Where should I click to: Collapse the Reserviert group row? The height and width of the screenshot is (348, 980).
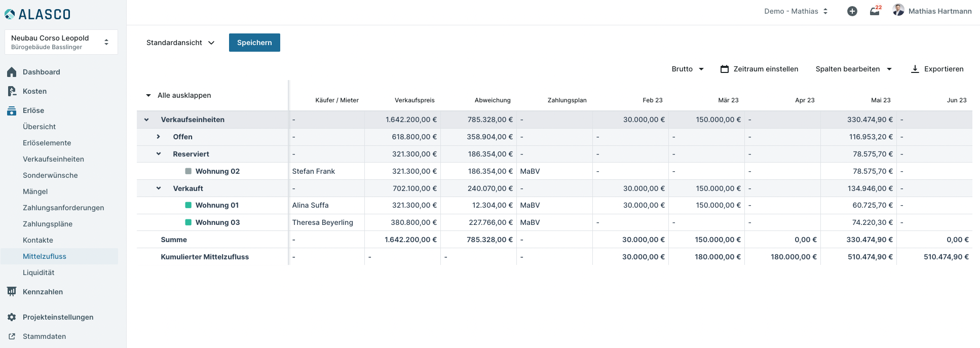159,154
